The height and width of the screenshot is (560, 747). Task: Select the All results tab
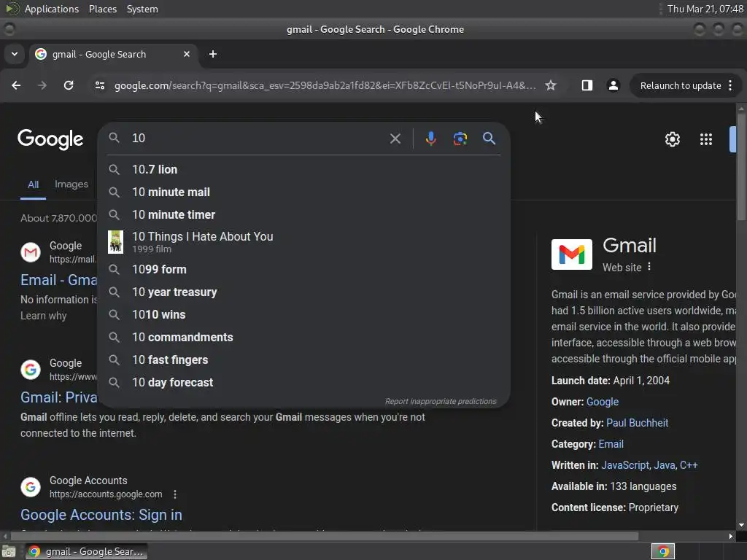tap(33, 184)
